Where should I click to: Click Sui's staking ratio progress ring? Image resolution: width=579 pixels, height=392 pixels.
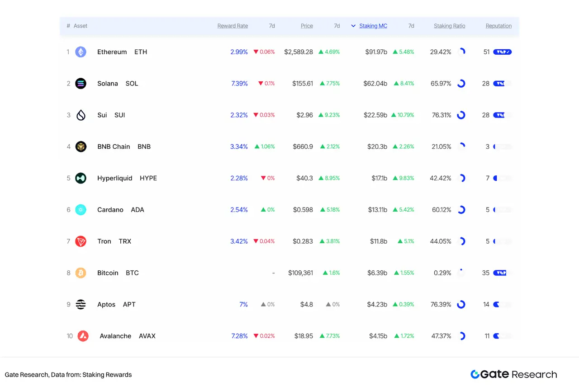461,115
